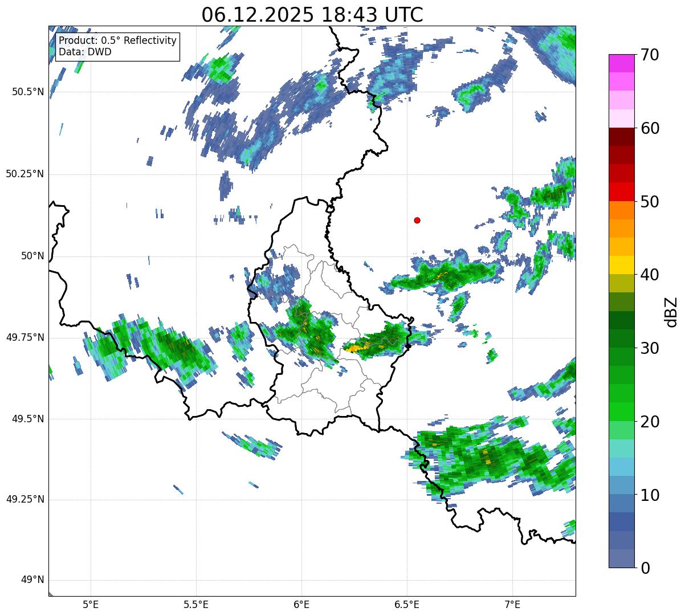Click the 7°E longitude label
This screenshot has width=685, height=616.
[512, 604]
